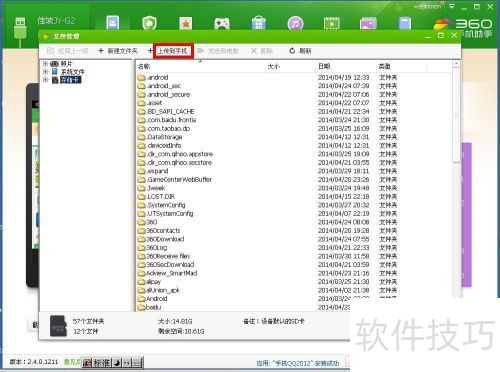Viewport: 500px width, 372px height.
Task: Open the gamepad games icon
Action: 222,24
